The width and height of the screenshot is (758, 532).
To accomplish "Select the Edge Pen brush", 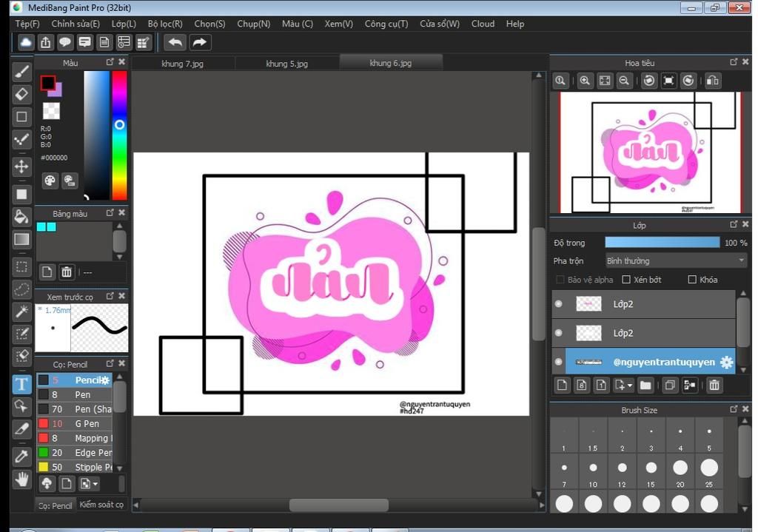I will pyautogui.click(x=75, y=453).
